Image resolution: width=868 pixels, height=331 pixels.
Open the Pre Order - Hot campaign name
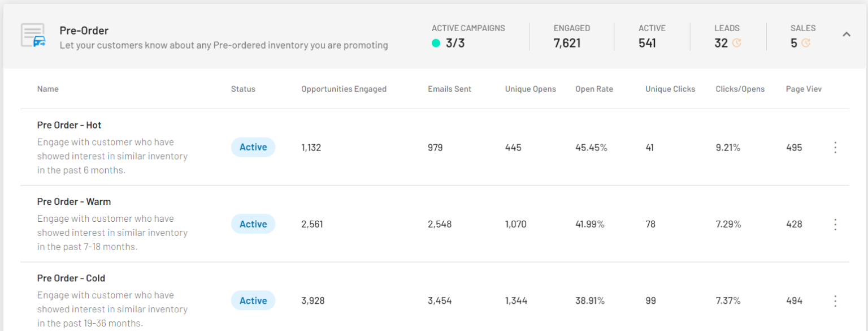tap(69, 125)
